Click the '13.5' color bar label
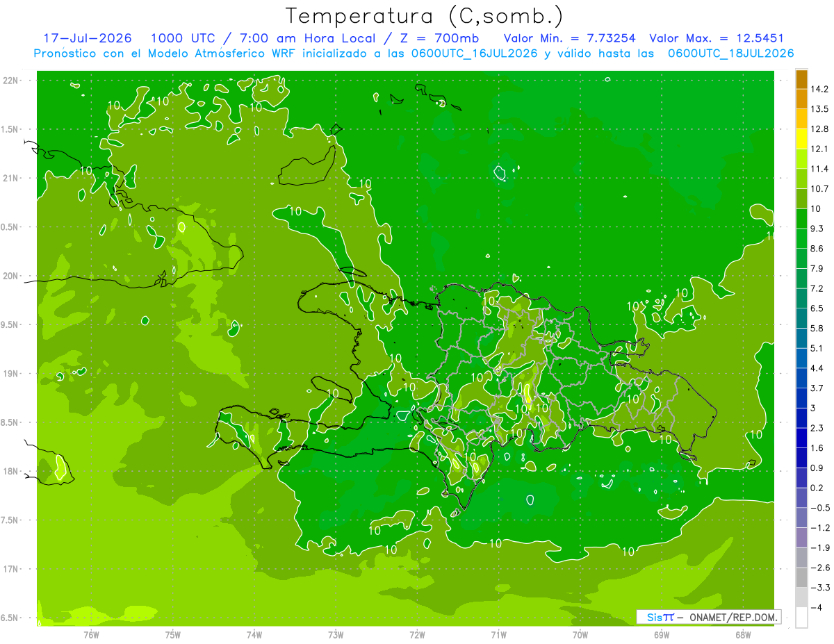This screenshot has height=644, width=834. (819, 109)
